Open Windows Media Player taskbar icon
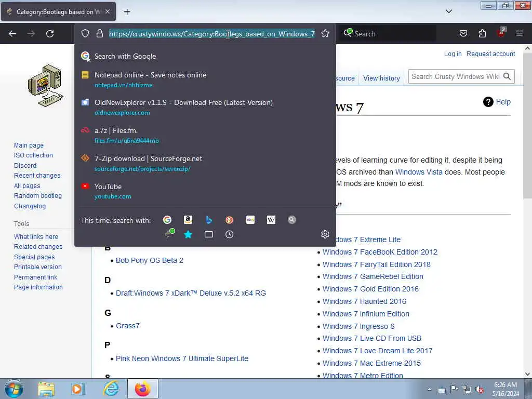 pyautogui.click(x=78, y=389)
